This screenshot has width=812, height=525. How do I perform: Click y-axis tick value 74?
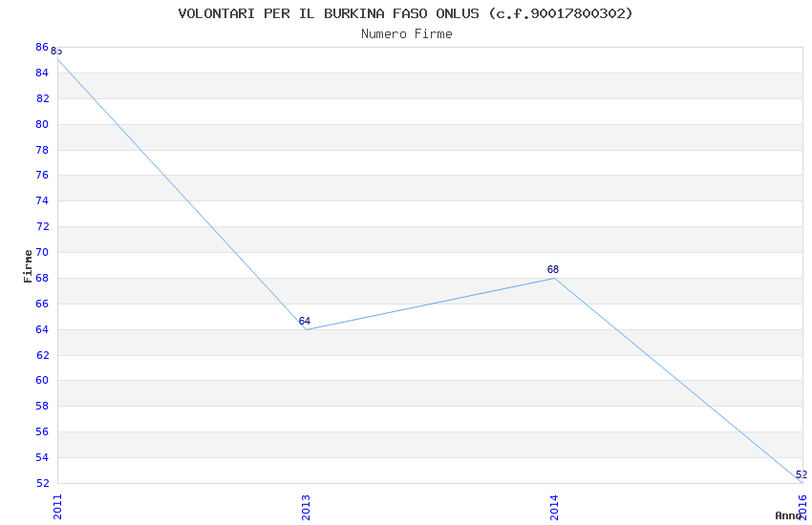pos(42,200)
